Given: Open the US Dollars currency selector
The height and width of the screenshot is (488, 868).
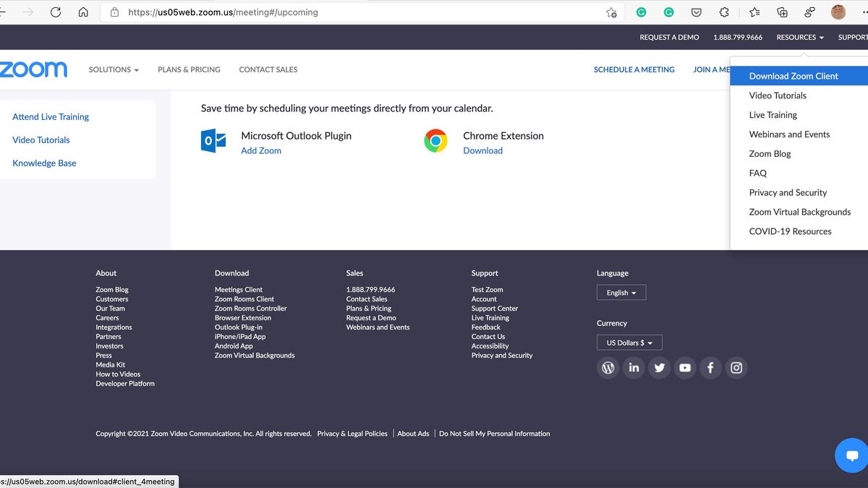Looking at the screenshot, I should click(629, 342).
